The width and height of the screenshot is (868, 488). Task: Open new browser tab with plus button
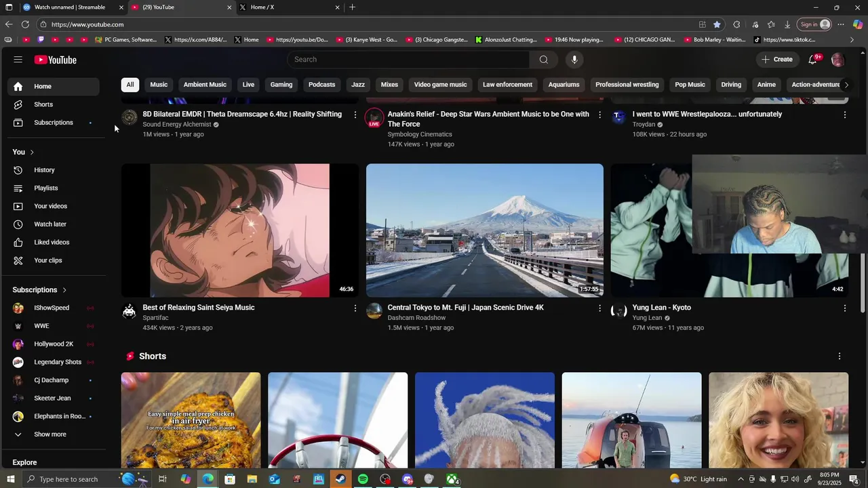coord(352,7)
